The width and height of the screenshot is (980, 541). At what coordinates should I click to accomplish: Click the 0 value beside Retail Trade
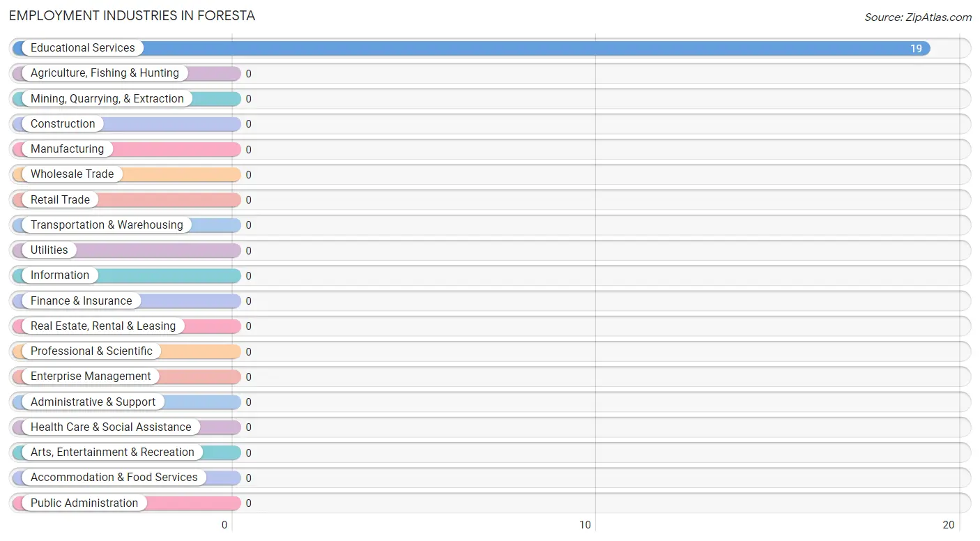pos(248,200)
